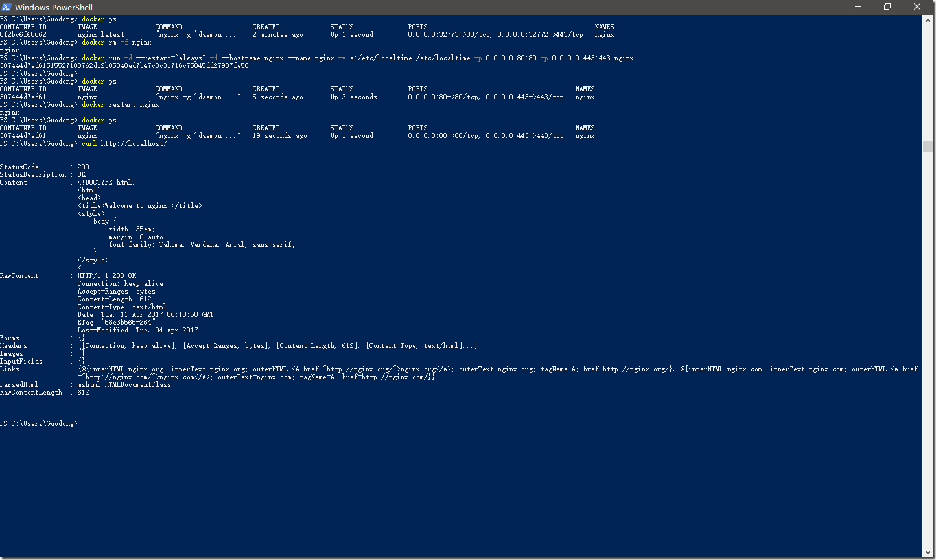936x560 pixels.
Task: Click the Forms label
Action: point(10,338)
